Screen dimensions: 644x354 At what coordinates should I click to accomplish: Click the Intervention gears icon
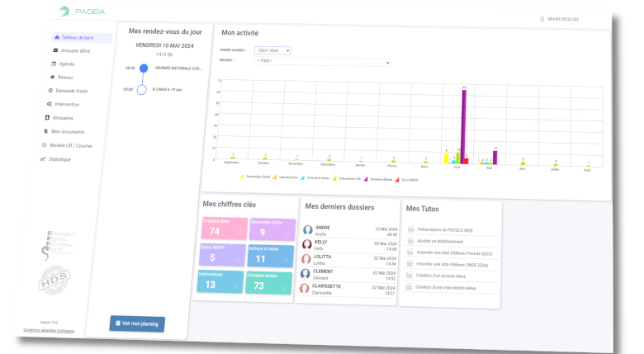click(x=50, y=104)
